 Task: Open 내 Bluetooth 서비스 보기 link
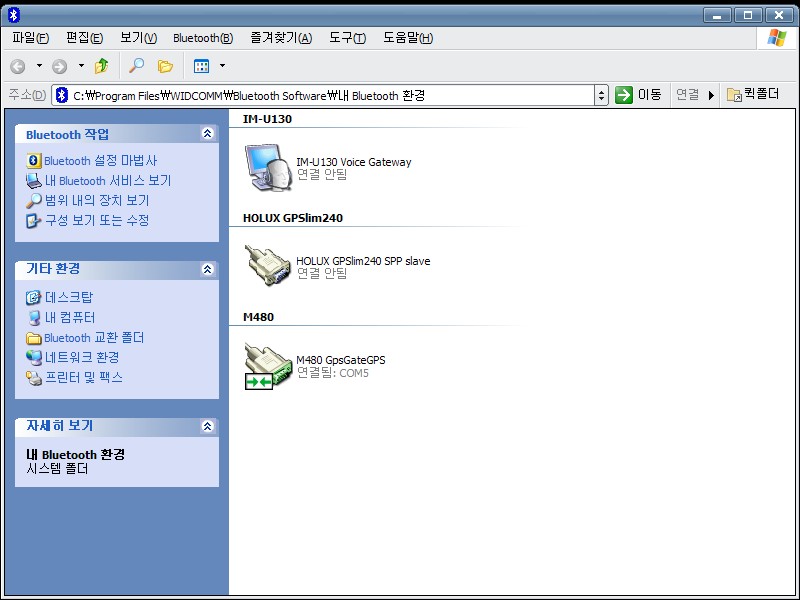click(x=108, y=181)
